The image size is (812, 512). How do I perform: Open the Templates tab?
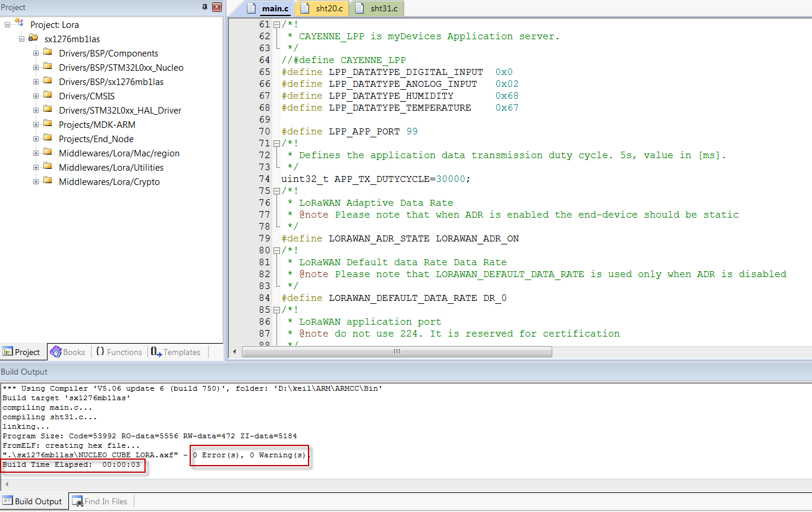point(175,352)
